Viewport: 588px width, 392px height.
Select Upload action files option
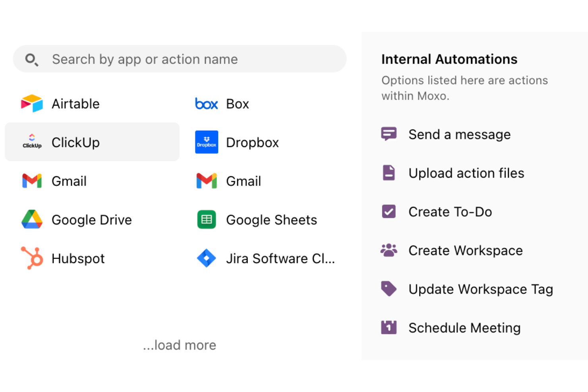coord(453,173)
